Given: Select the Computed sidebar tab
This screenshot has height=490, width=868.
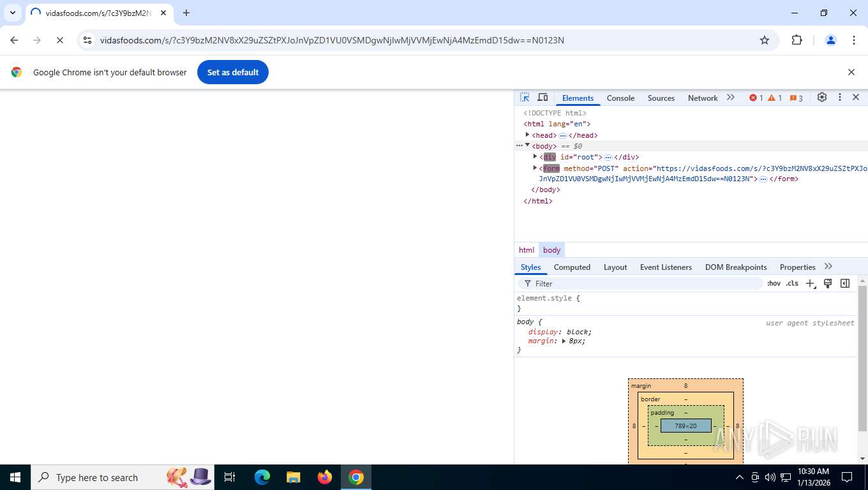Looking at the screenshot, I should pos(572,267).
